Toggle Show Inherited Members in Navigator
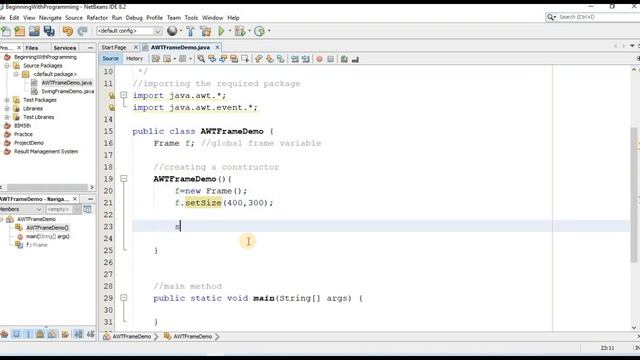The height and width of the screenshot is (360, 640). pyautogui.click(x=4, y=334)
